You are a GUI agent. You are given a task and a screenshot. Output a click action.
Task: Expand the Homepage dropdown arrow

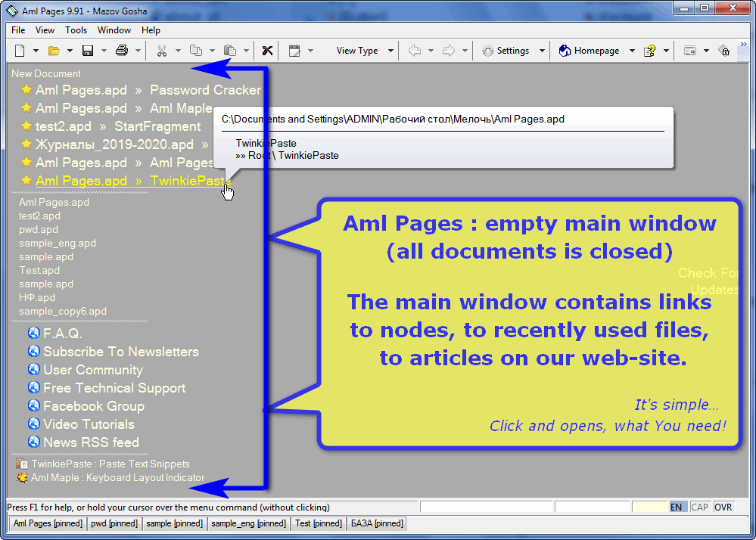(x=632, y=51)
